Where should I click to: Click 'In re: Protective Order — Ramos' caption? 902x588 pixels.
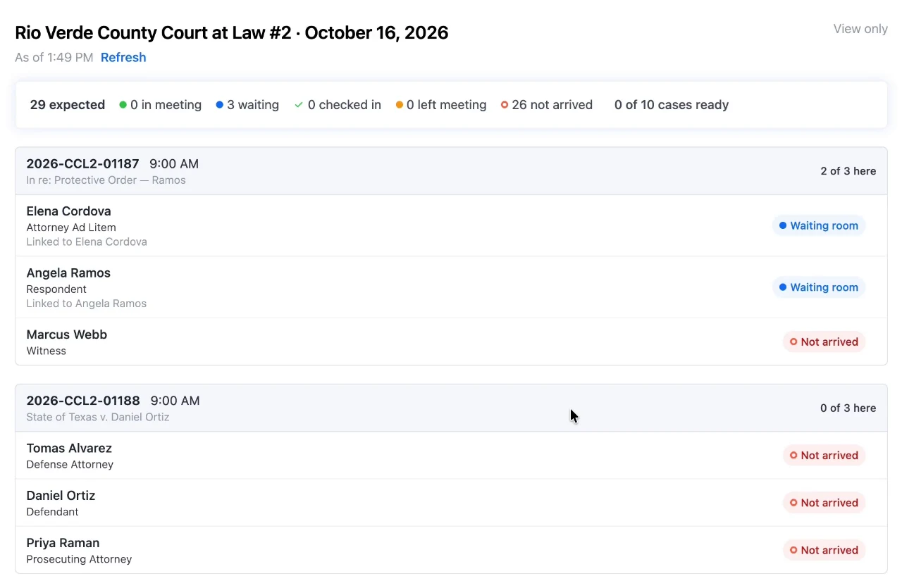point(106,180)
